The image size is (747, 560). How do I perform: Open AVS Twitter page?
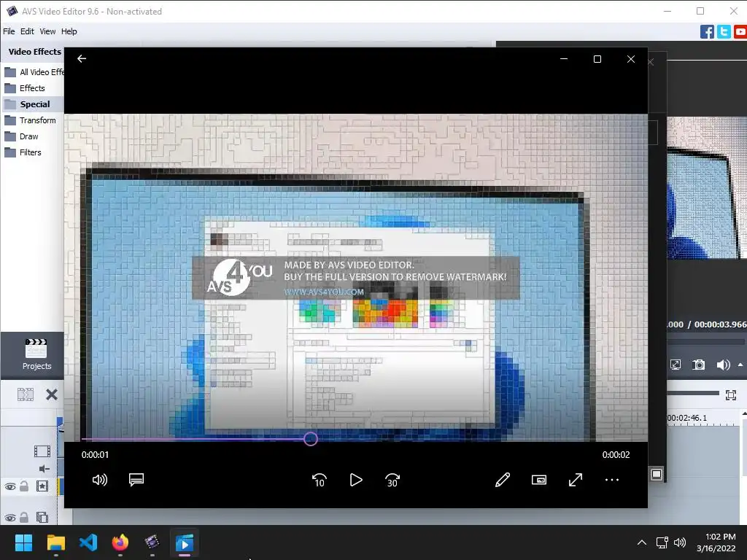click(x=724, y=32)
